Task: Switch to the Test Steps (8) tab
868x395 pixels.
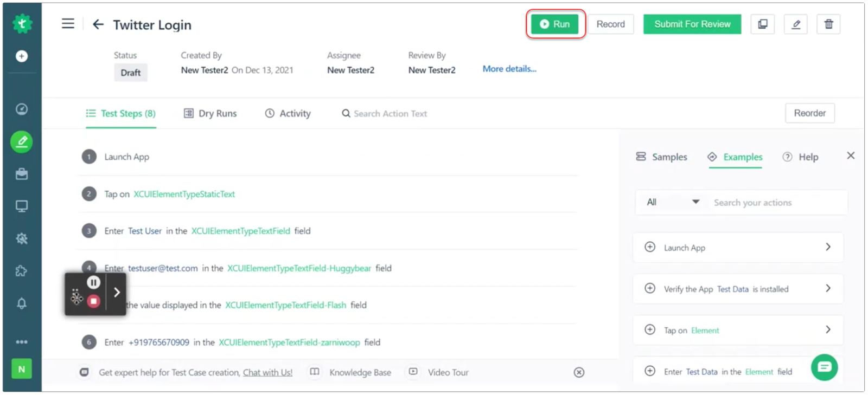Action: click(121, 113)
